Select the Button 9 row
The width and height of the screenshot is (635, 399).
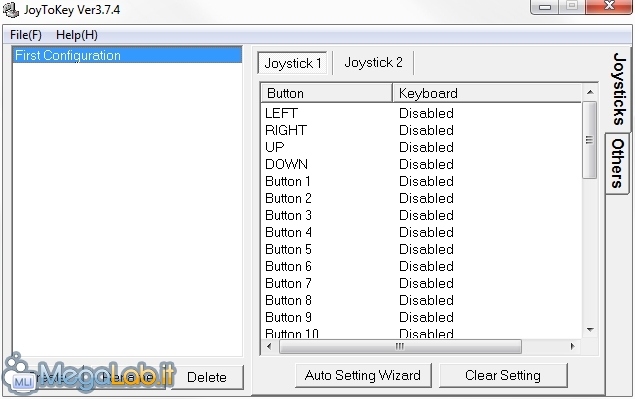(421, 318)
